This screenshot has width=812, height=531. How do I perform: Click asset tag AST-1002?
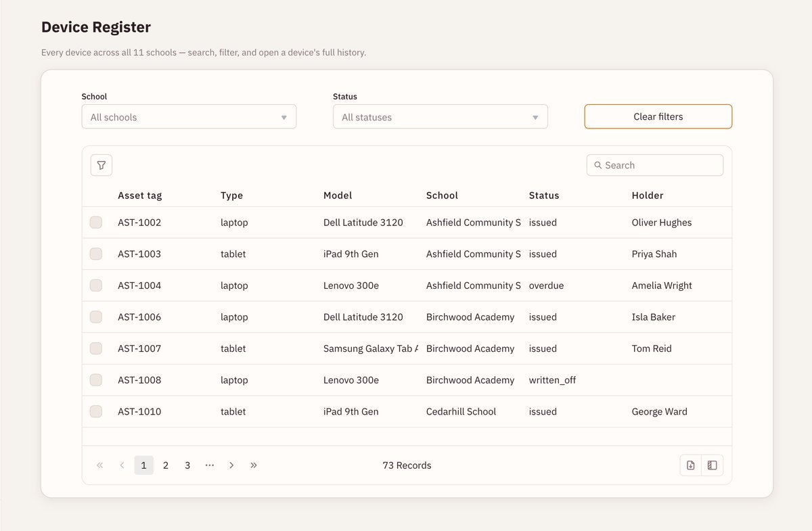(139, 223)
